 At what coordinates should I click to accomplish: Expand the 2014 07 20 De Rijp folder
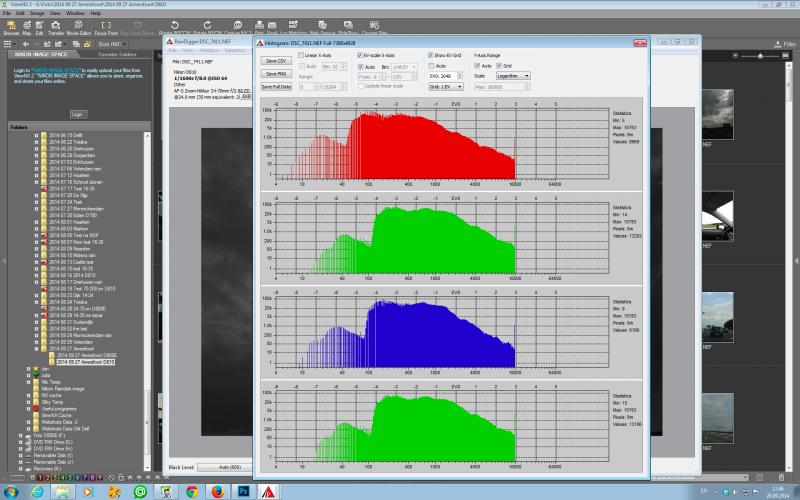click(x=36, y=195)
